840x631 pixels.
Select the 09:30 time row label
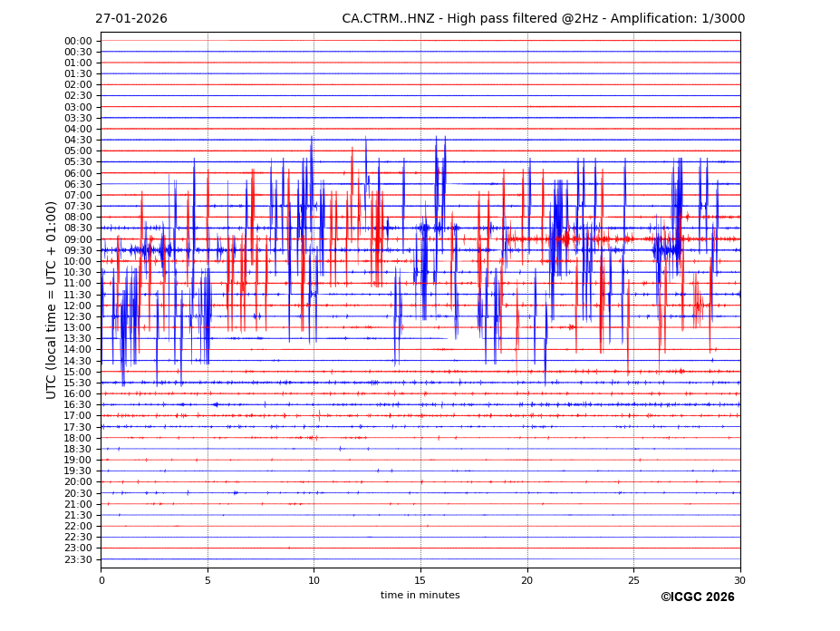pyautogui.click(x=78, y=250)
